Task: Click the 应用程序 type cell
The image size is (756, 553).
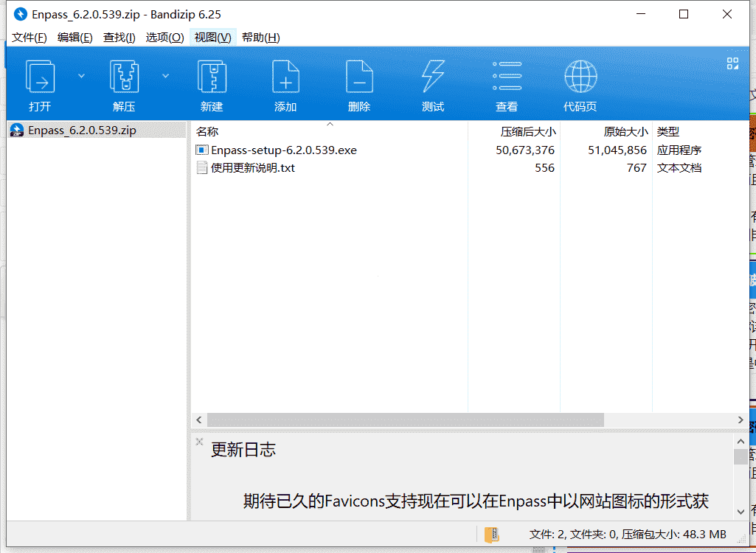Action: coord(679,150)
